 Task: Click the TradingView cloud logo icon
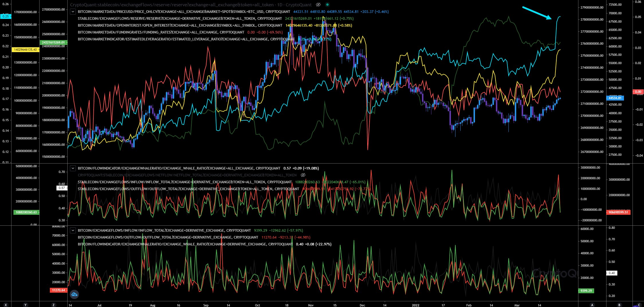tap(74, 294)
